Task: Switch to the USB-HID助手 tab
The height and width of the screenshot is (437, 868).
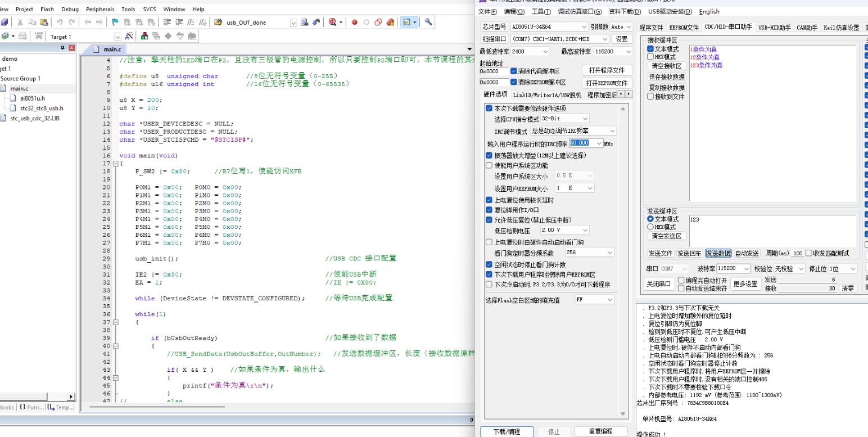Action: tap(774, 28)
